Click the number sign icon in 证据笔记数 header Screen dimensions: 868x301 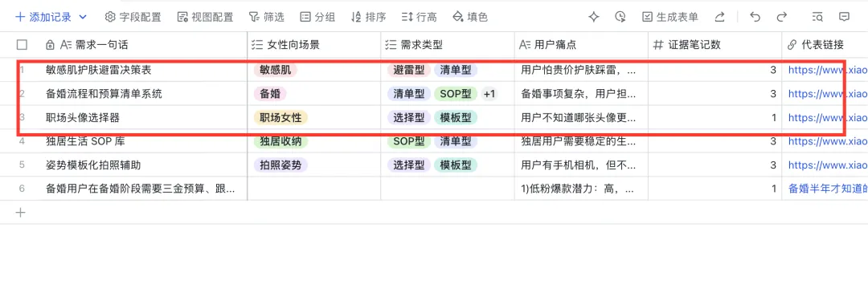[658, 45]
